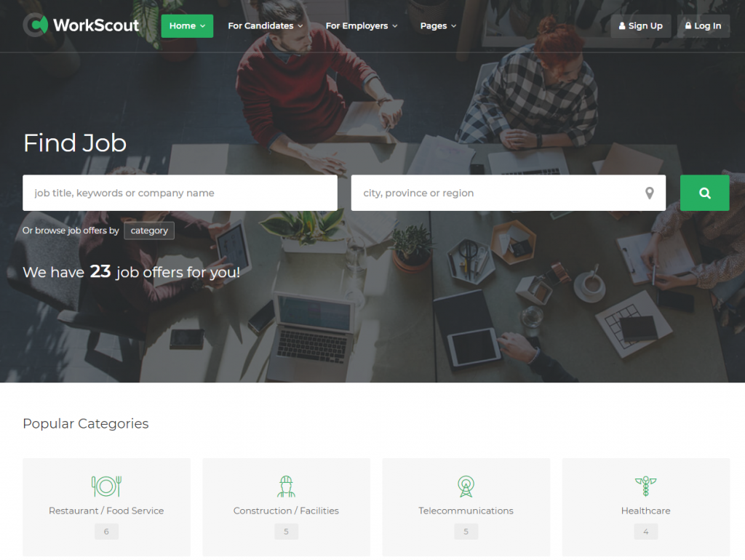Browse job offers by category button
The image size is (745, 560).
pyautogui.click(x=149, y=231)
